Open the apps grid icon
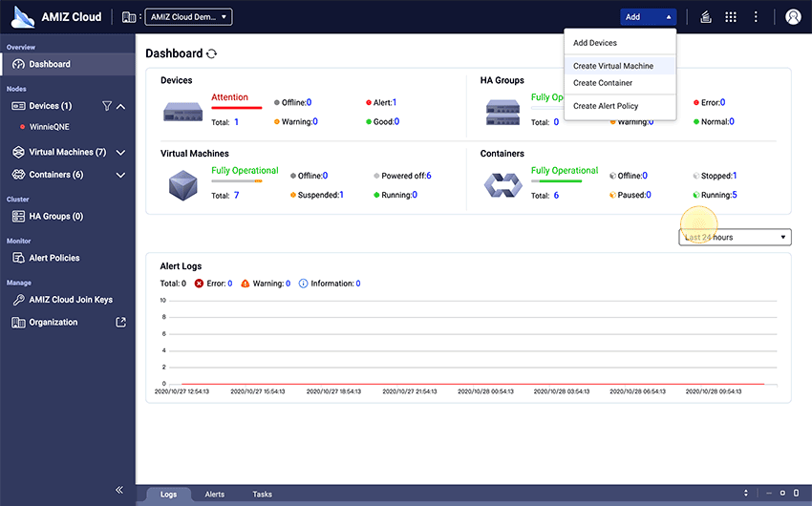This screenshot has width=812, height=506. coord(731,17)
